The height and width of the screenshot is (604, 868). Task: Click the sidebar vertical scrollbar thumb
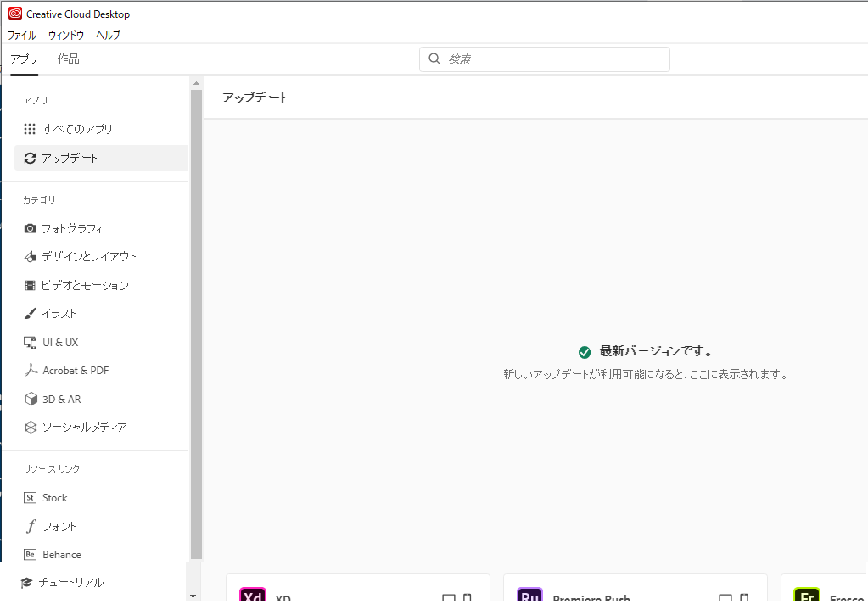tap(196, 324)
